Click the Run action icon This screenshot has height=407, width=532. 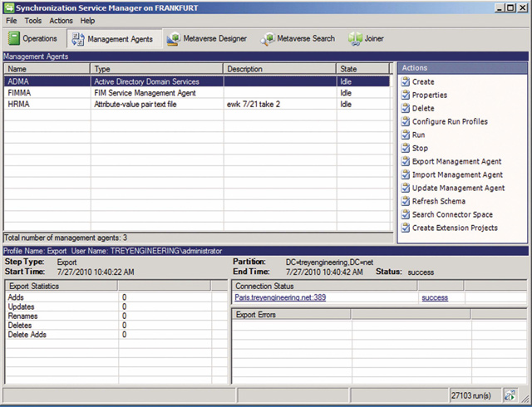[405, 135]
